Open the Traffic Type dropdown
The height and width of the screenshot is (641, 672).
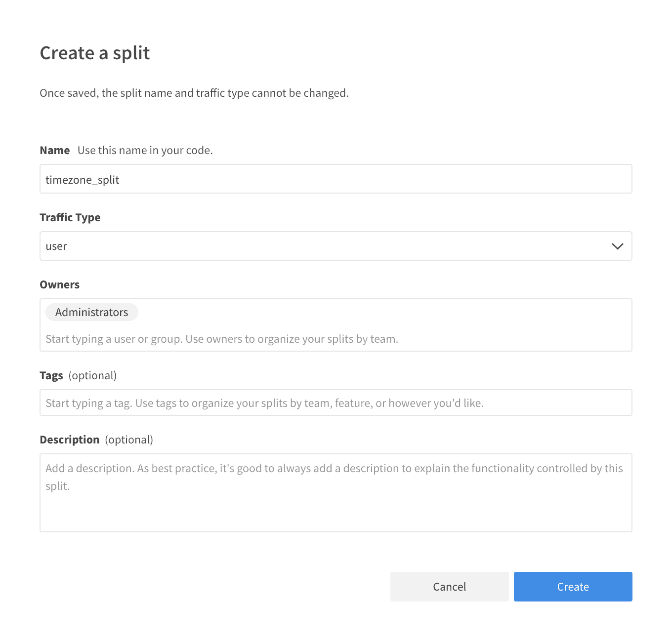point(336,246)
